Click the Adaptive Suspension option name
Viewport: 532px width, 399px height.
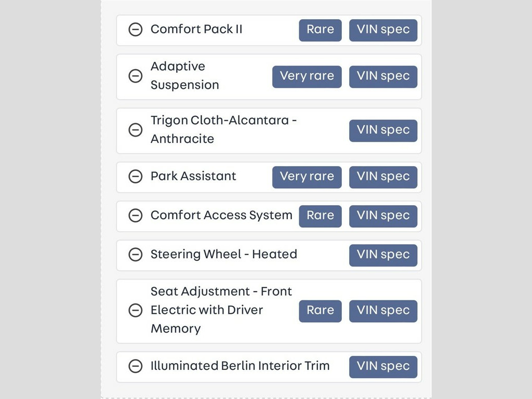coord(184,76)
